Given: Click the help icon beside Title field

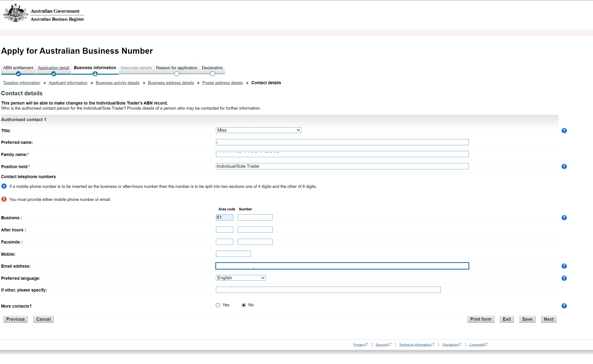Looking at the screenshot, I should point(564,130).
